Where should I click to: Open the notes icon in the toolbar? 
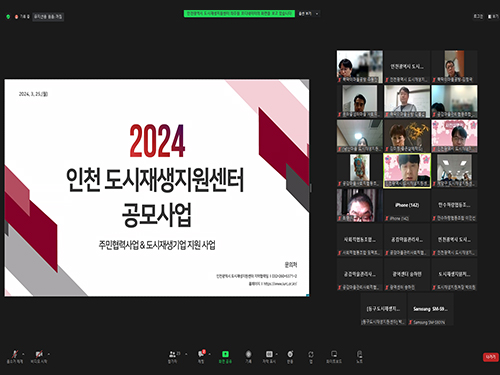359,354
